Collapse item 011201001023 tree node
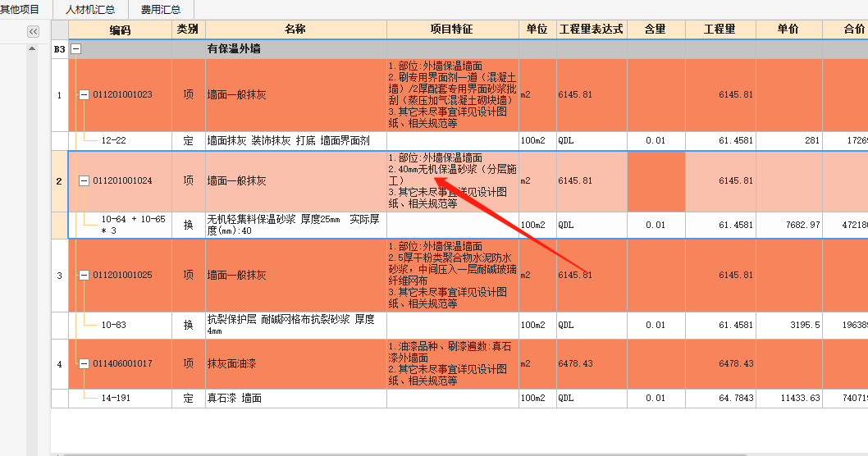 [x=84, y=94]
